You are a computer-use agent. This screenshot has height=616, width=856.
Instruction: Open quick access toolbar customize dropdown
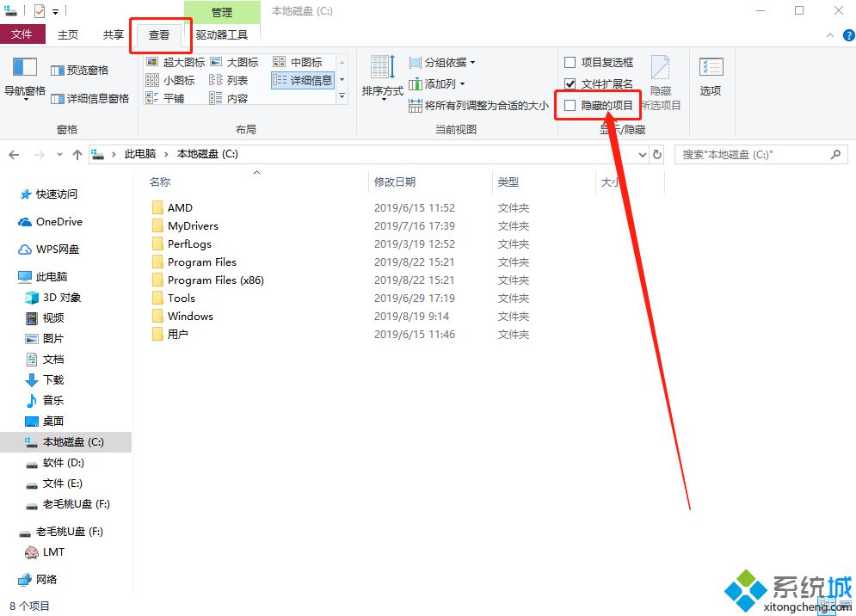pos(56,11)
